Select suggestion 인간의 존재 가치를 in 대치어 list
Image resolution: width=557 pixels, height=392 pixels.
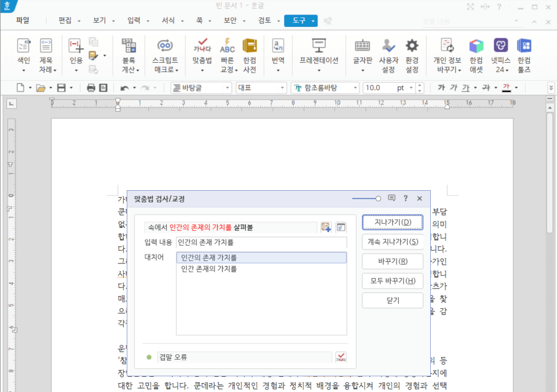pos(261,257)
